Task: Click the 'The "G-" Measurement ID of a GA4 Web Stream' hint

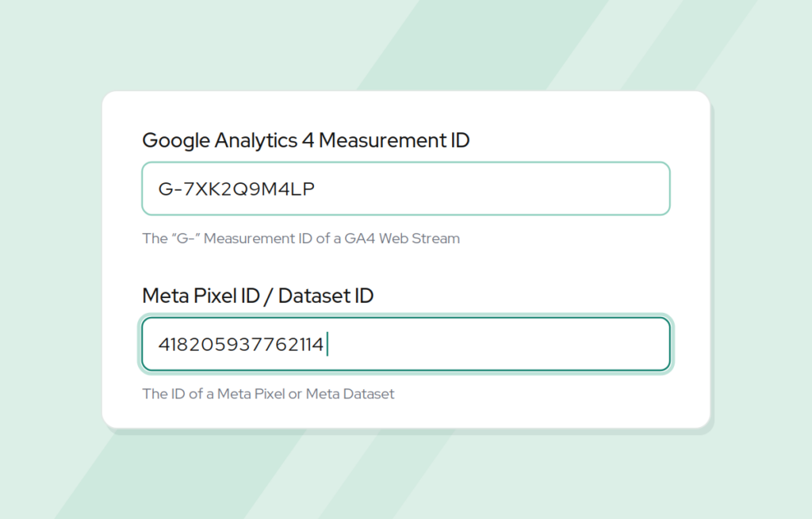Action: pos(301,238)
